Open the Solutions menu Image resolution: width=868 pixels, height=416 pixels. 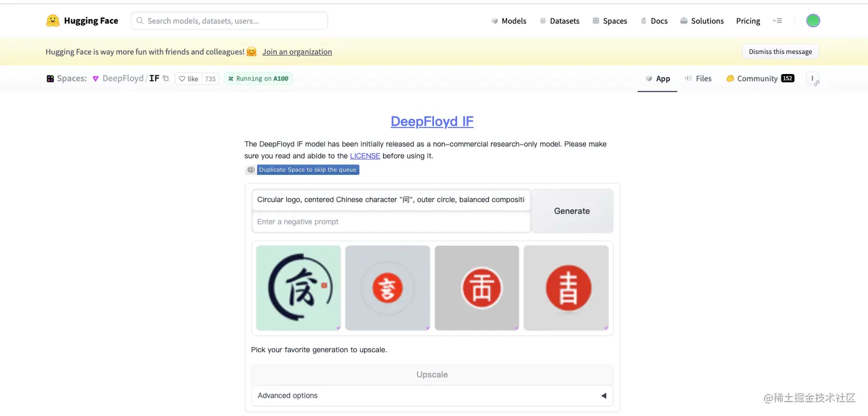702,21
